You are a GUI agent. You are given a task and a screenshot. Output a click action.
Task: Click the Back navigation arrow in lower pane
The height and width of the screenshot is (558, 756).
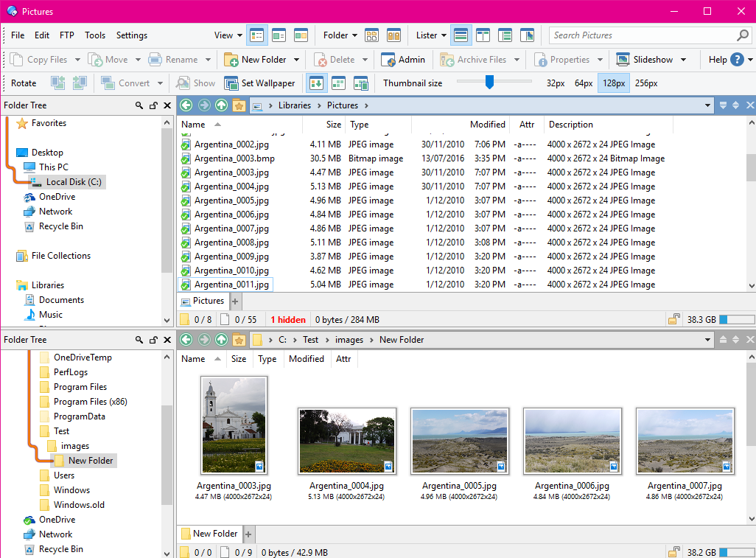pos(185,339)
